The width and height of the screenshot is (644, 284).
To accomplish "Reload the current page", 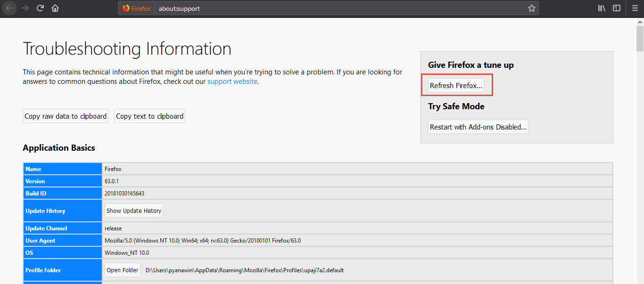I will click(40, 8).
